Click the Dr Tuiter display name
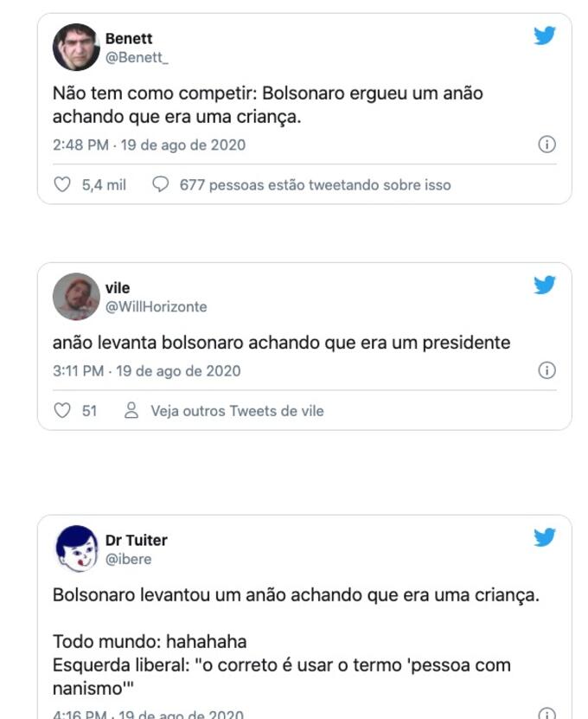The height and width of the screenshot is (719, 588). point(136,540)
